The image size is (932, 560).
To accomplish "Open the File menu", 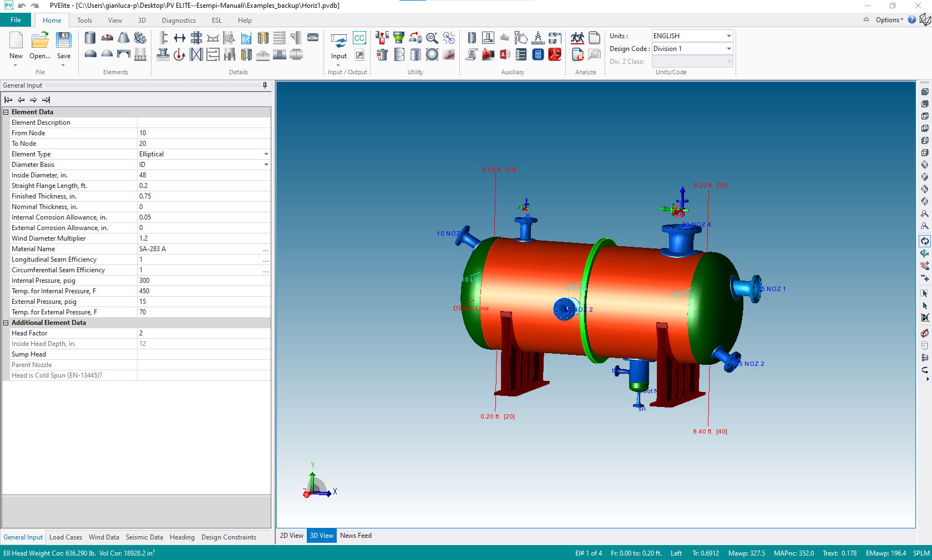I will pyautogui.click(x=16, y=20).
